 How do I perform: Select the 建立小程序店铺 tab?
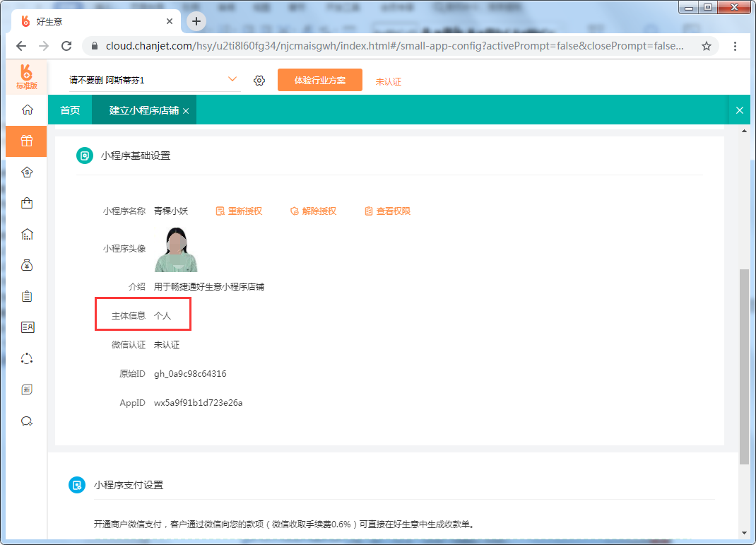143,110
